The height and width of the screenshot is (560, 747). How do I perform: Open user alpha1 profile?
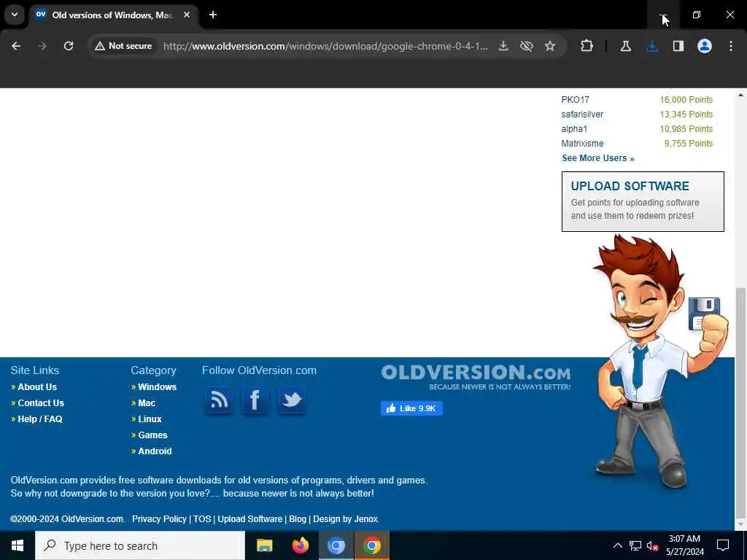[x=574, y=129]
